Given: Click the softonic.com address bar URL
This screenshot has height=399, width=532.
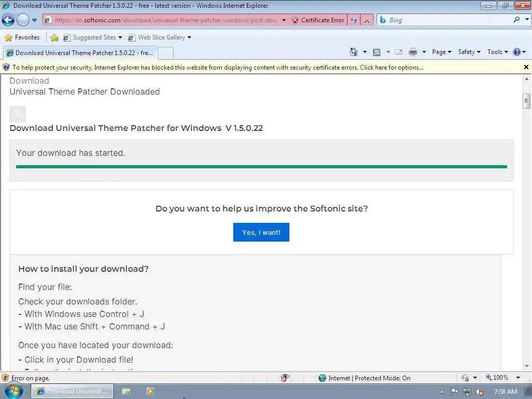Looking at the screenshot, I should click(166, 20).
